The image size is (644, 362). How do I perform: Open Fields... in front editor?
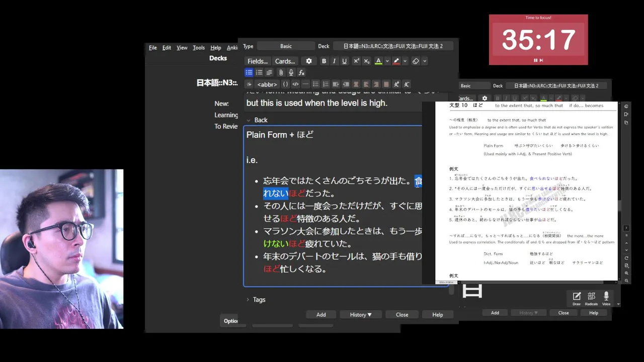click(258, 61)
